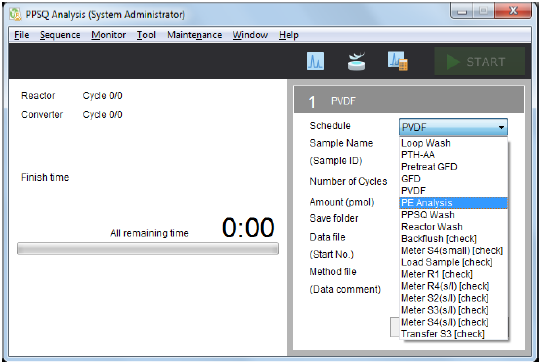The image size is (541, 363).
Task: Select PPSQ Wash schedule option
Action: [453, 215]
